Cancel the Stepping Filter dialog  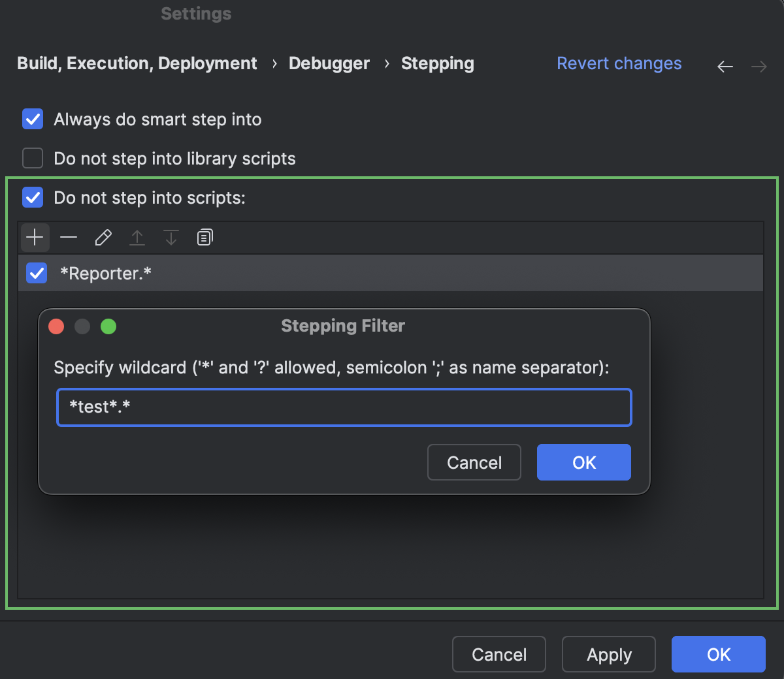[x=474, y=462]
